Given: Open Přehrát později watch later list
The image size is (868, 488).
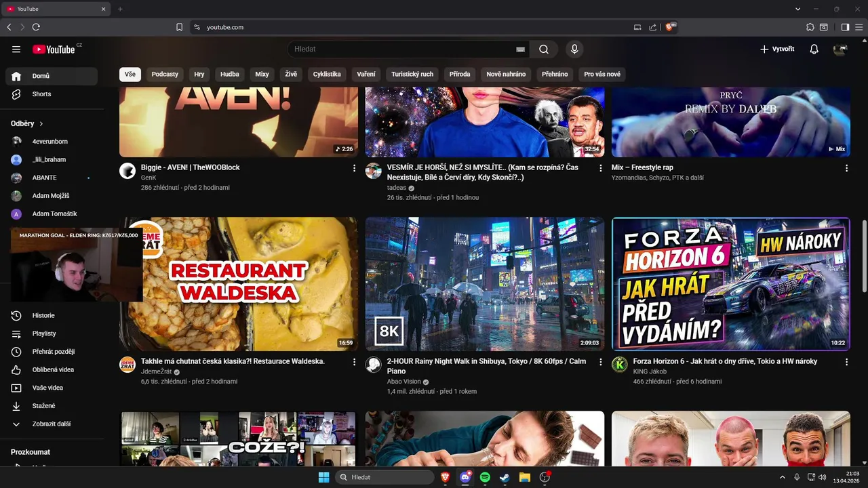Looking at the screenshot, I should [x=54, y=352].
